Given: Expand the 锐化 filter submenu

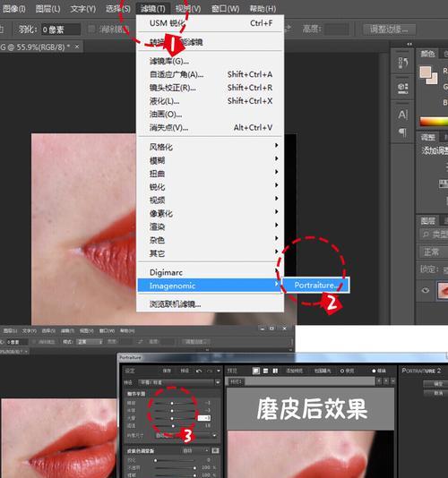Looking at the screenshot, I should (x=211, y=186).
